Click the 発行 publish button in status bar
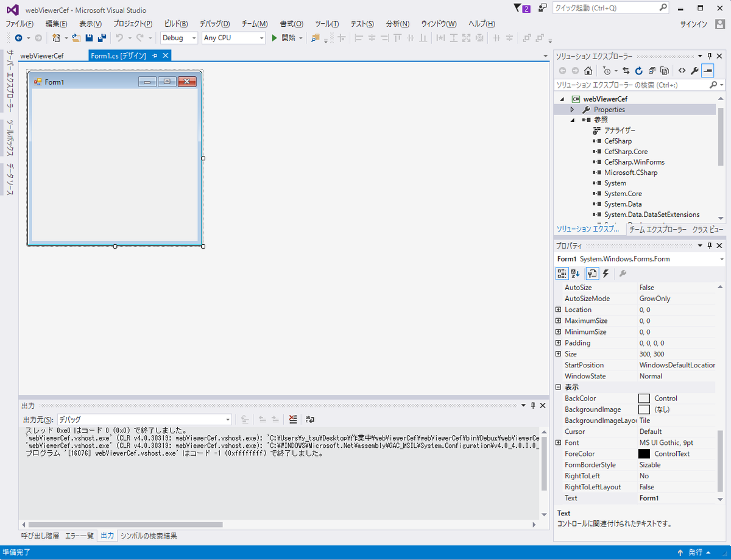This screenshot has width=731, height=560. click(694, 552)
